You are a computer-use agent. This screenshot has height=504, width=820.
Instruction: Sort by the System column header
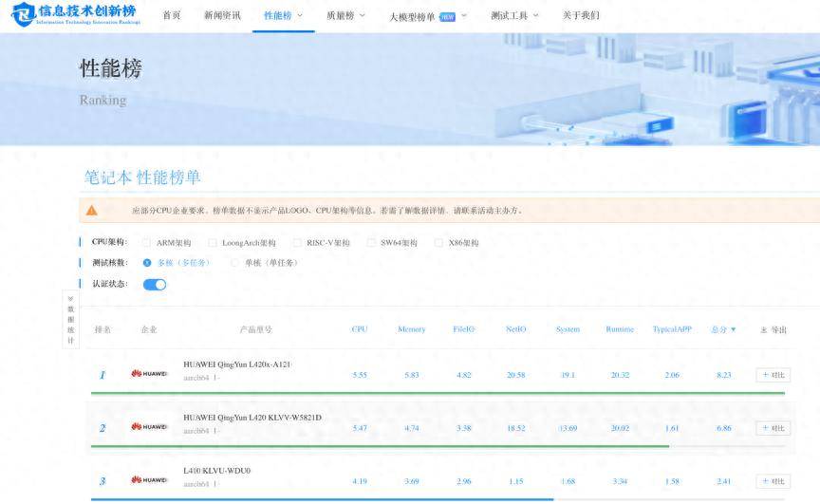click(568, 329)
